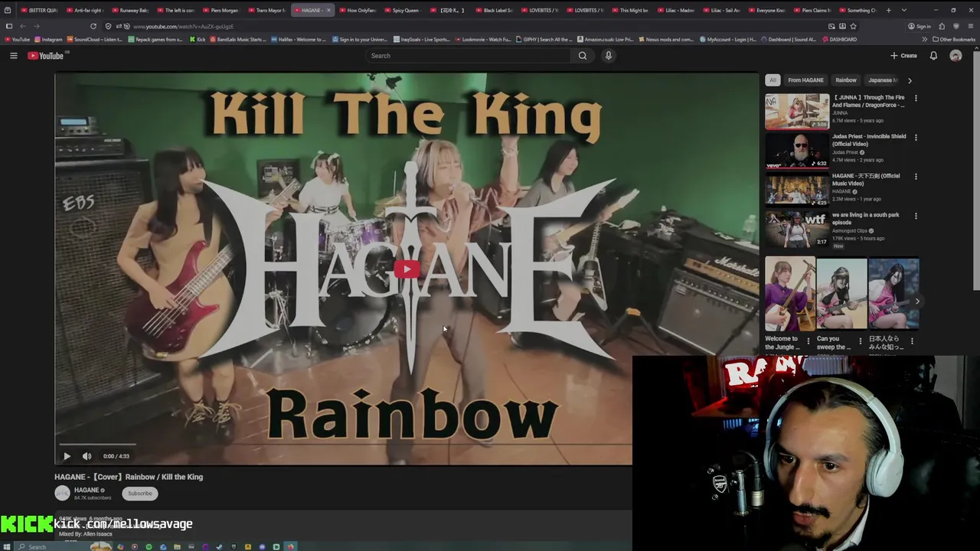This screenshot has height=551, width=980.
Task: Select the Rainbow filter chip
Action: coord(846,80)
